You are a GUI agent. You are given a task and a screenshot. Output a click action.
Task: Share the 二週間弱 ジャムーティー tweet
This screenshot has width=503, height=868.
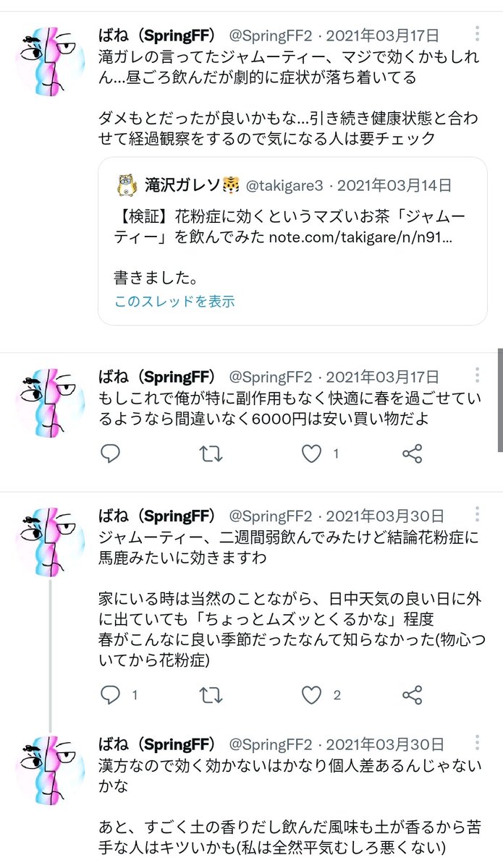click(x=412, y=695)
